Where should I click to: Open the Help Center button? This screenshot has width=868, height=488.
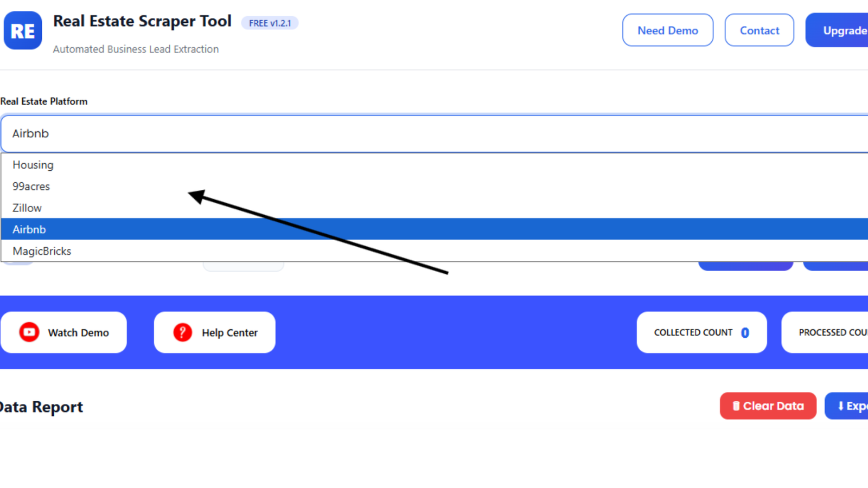point(215,332)
